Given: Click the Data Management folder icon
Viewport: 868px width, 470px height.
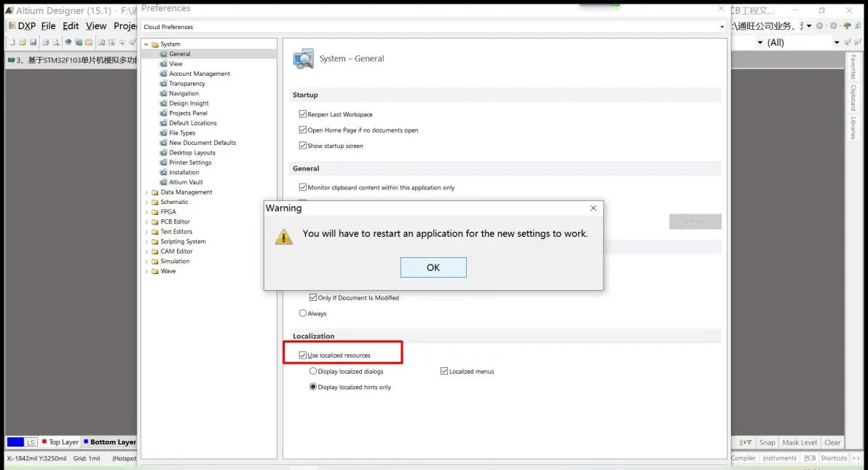Looking at the screenshot, I should tap(155, 192).
